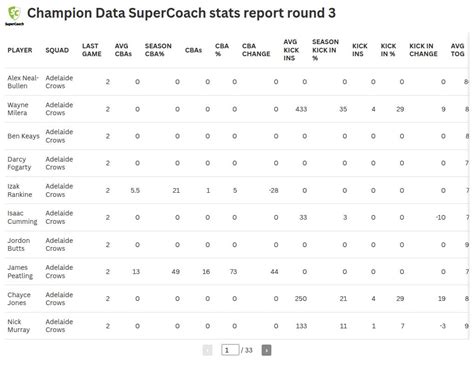
Task: Click the previous page arrow button
Action: pos(207,350)
